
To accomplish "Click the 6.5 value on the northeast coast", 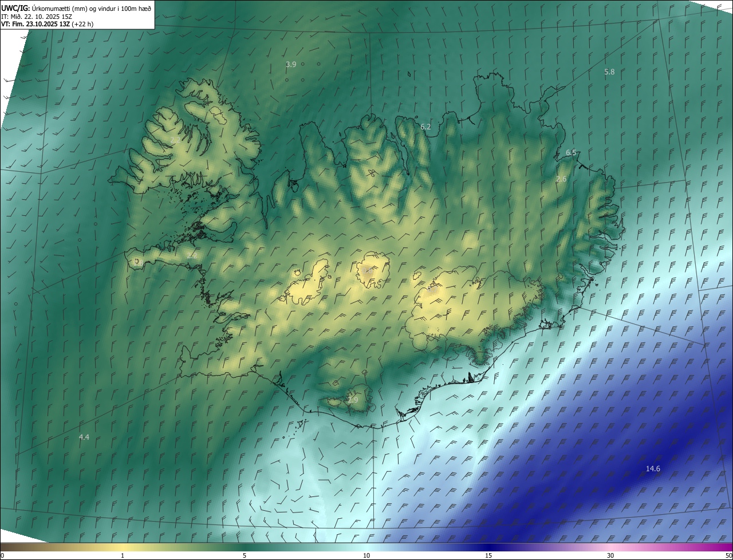I will point(571,152).
